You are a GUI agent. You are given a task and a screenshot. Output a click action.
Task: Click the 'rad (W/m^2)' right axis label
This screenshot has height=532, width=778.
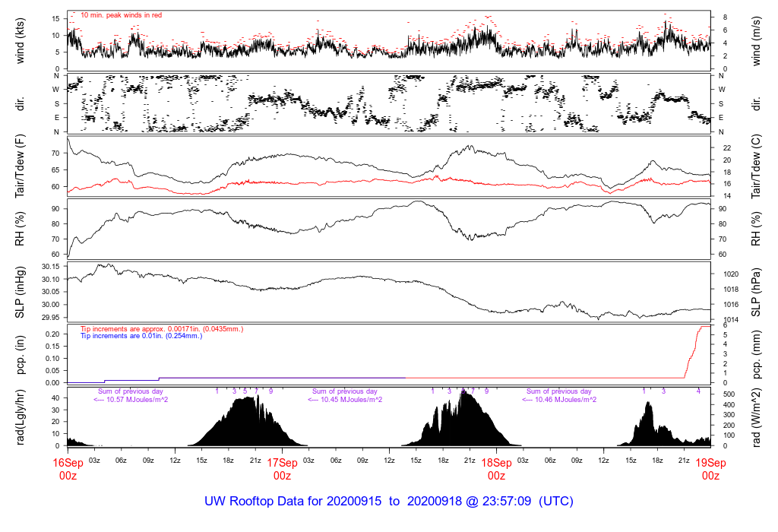[757, 416]
